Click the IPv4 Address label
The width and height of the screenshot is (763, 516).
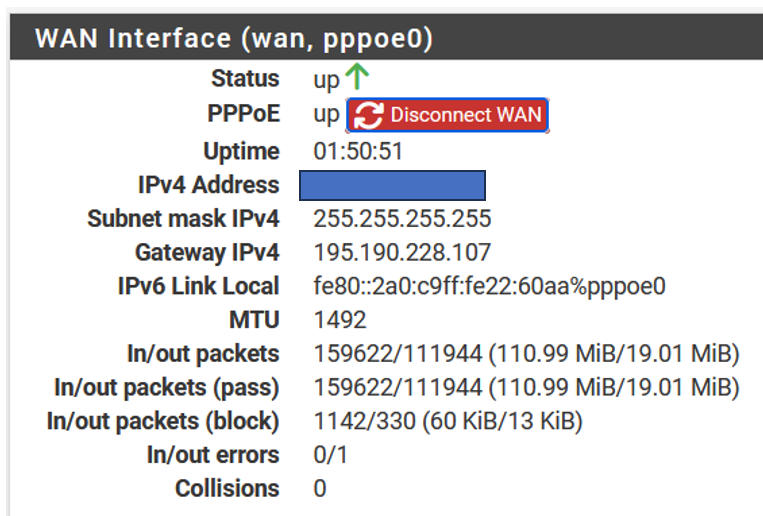(208, 185)
